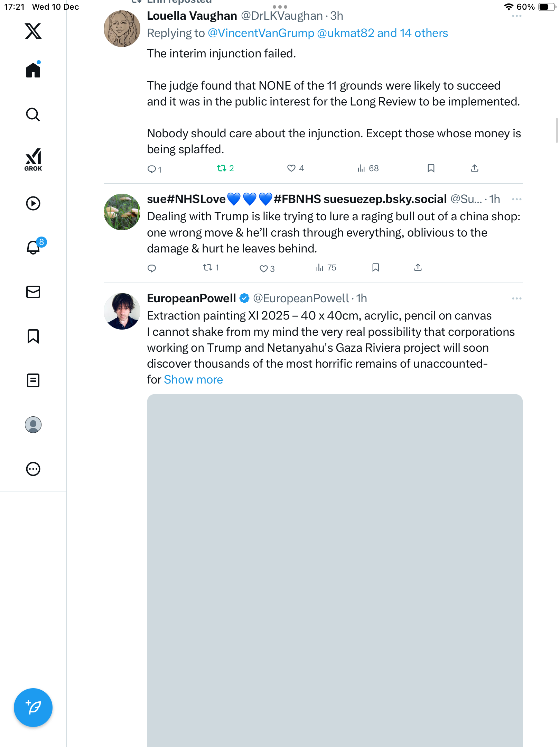Bookmark the Trump raging bull post
Image resolution: width=560 pixels, height=747 pixels.
376,268
